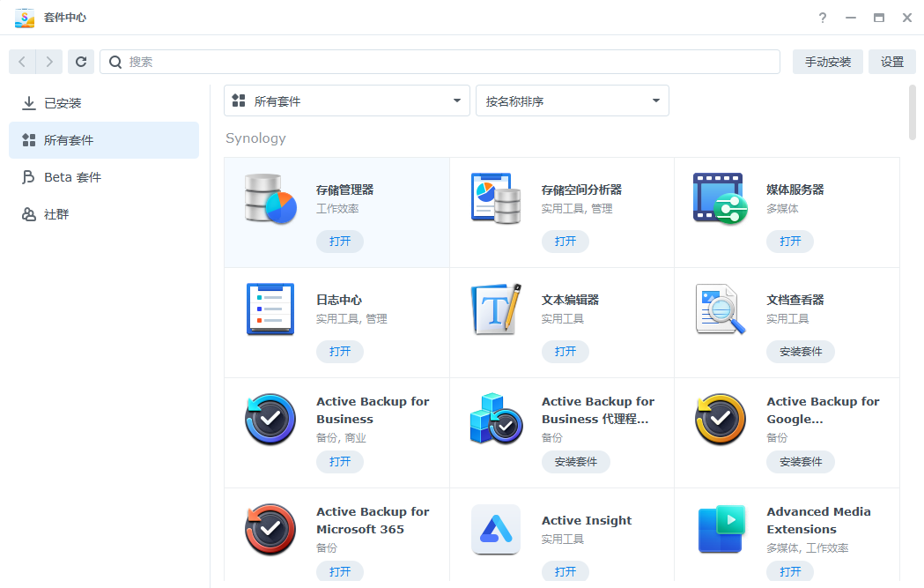The image size is (924, 588).
Task: Go forward with the right arrow
Action: click(x=49, y=62)
